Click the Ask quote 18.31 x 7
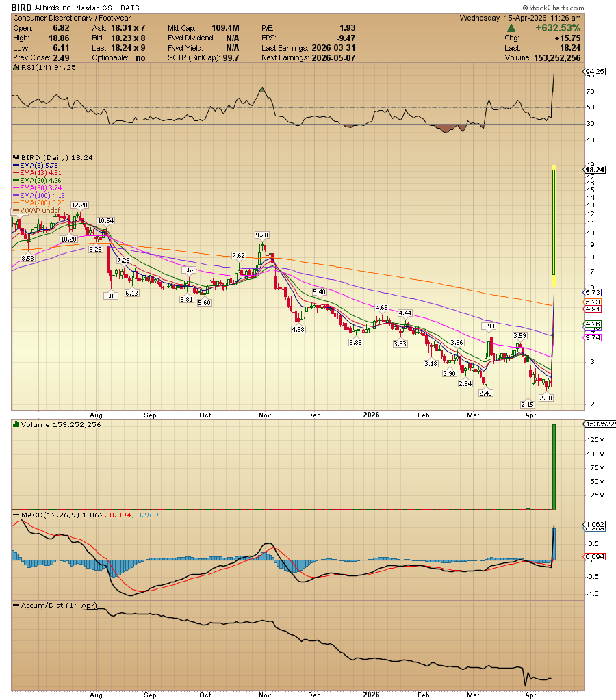 [x=128, y=27]
